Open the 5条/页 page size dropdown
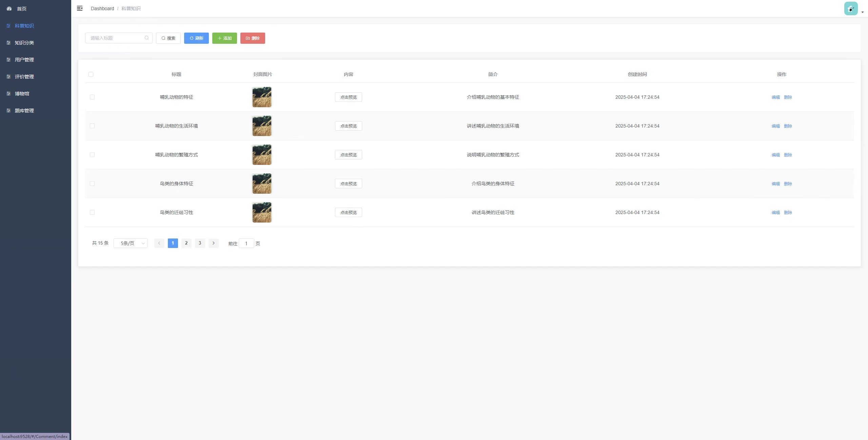 (x=131, y=243)
